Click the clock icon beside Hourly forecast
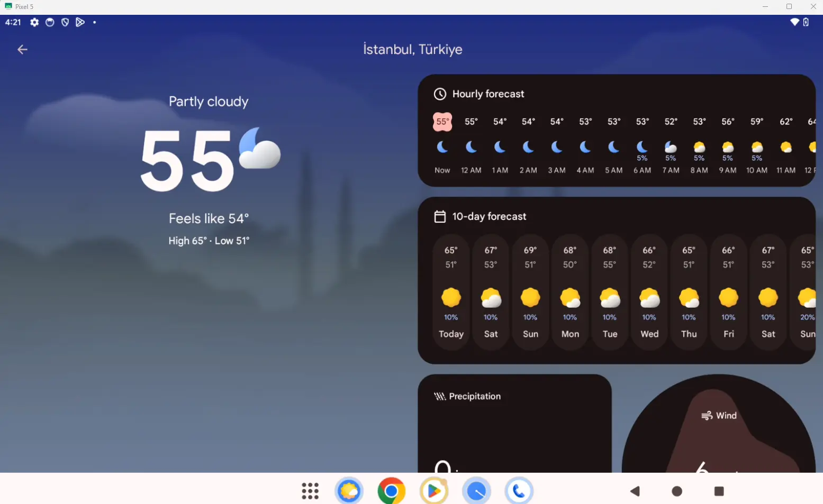The image size is (823, 504). coord(440,94)
